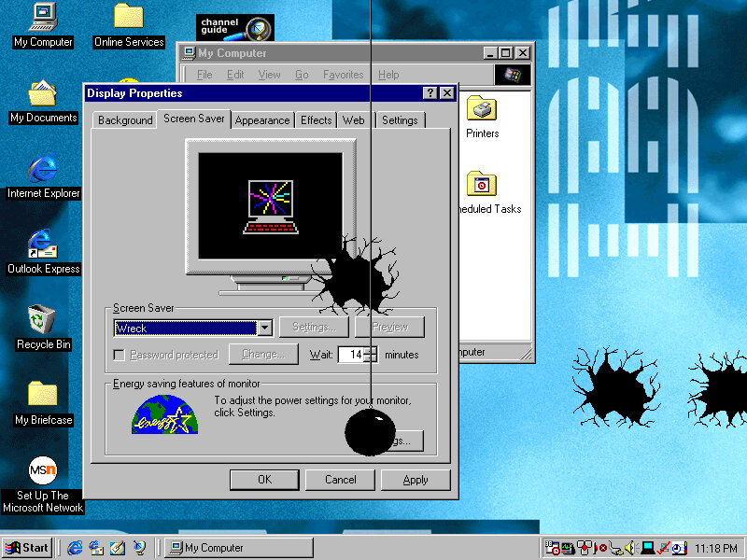Click the OK button

pyautogui.click(x=264, y=480)
